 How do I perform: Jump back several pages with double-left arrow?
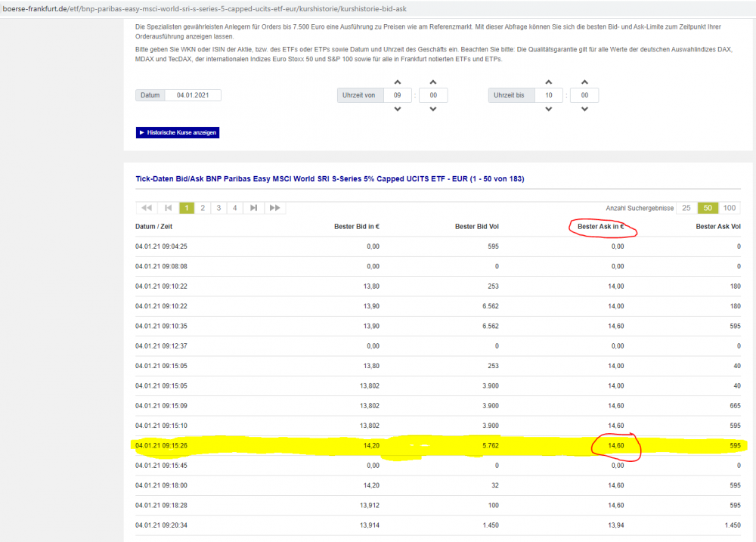[x=147, y=208]
